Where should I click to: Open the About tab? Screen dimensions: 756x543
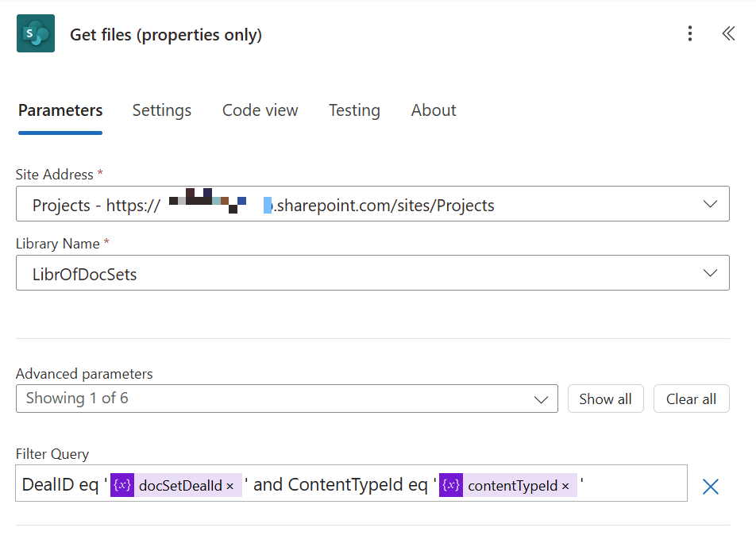point(433,110)
